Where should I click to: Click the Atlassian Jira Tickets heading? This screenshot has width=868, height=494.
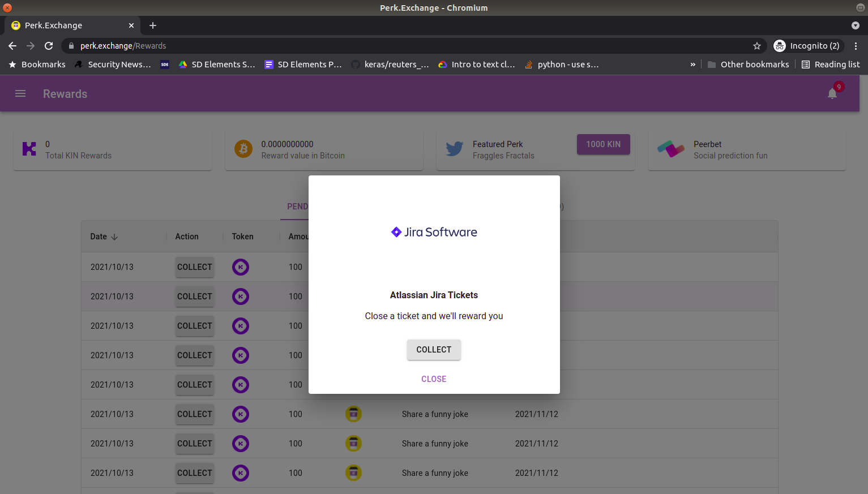point(434,295)
